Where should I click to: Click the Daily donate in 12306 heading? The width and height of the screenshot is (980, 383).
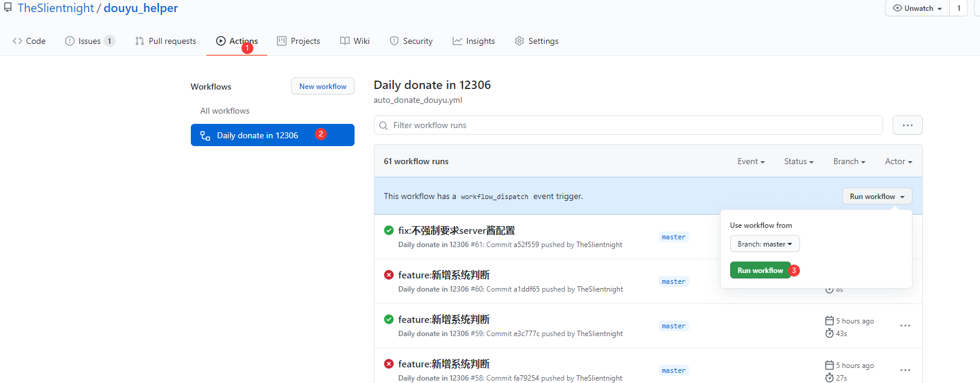pyautogui.click(x=432, y=85)
